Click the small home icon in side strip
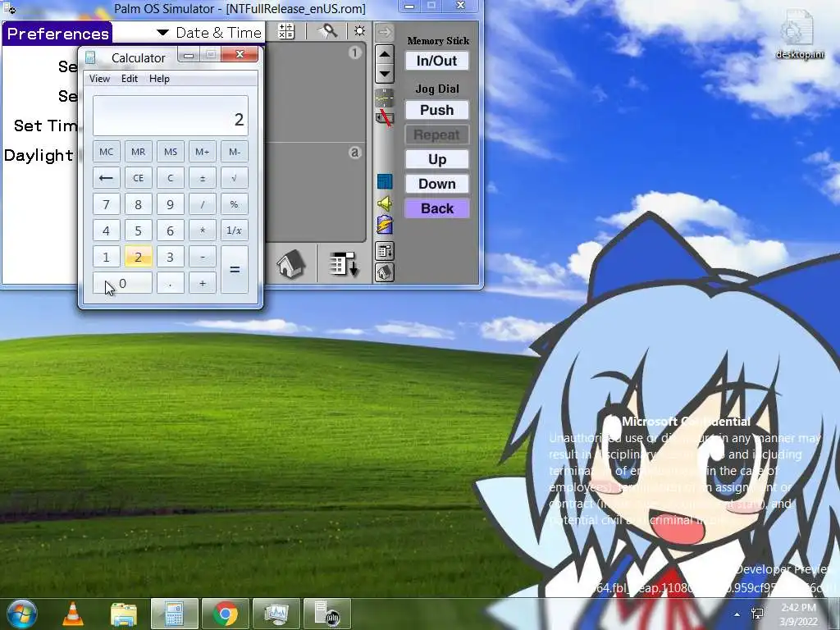This screenshot has height=630, width=840. click(385, 272)
